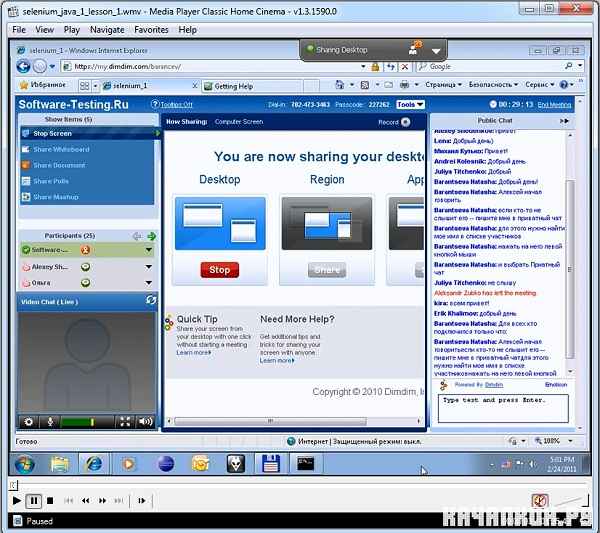Open the Безопасность dropdown menu
The image size is (600, 533).
point(493,85)
